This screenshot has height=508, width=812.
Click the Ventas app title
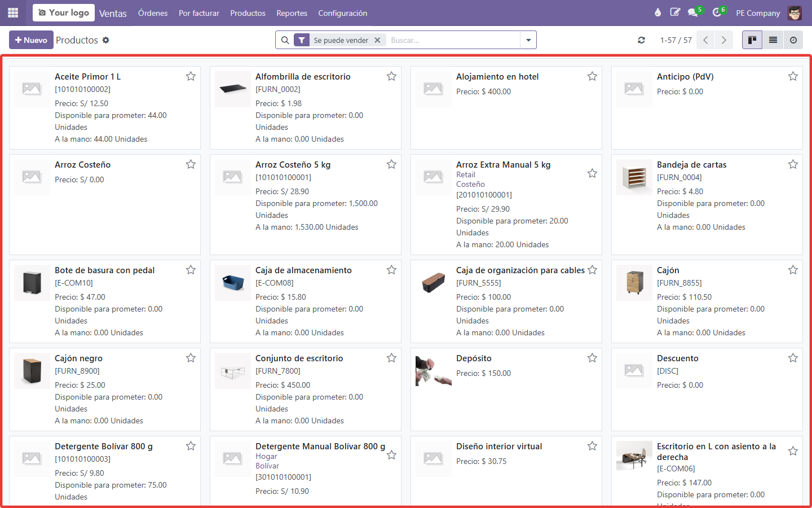point(113,13)
